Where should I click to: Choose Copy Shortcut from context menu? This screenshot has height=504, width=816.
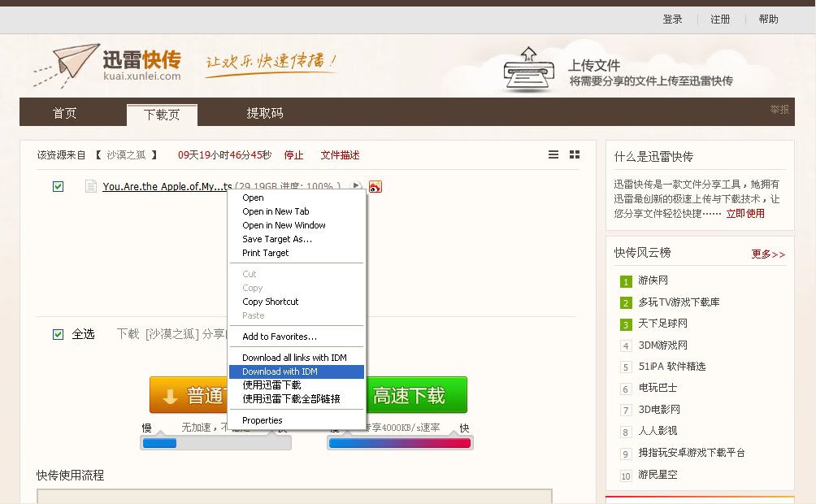[297, 302]
